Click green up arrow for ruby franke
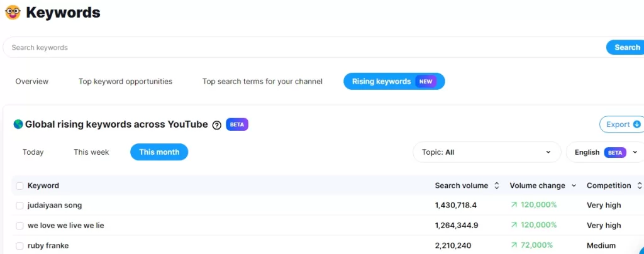This screenshot has width=644, height=254. pos(514,245)
